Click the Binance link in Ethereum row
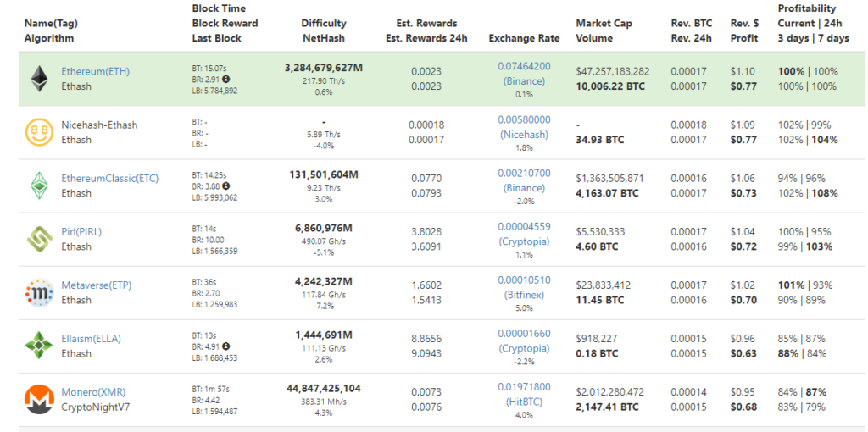 click(x=524, y=80)
